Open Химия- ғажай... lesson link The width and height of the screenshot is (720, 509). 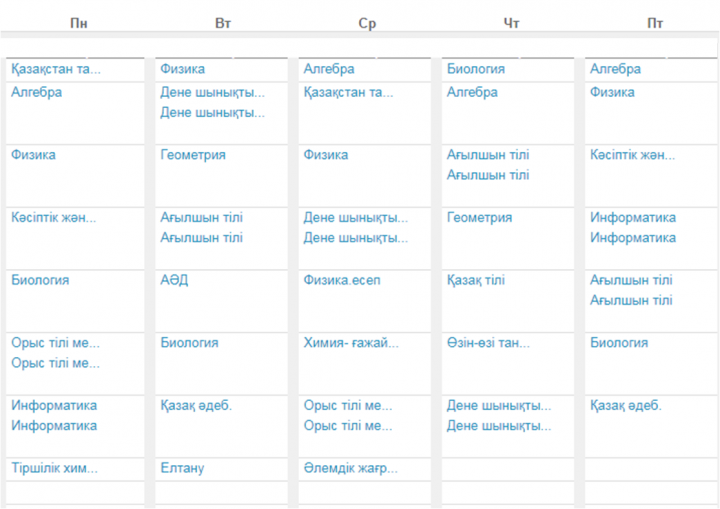(351, 343)
